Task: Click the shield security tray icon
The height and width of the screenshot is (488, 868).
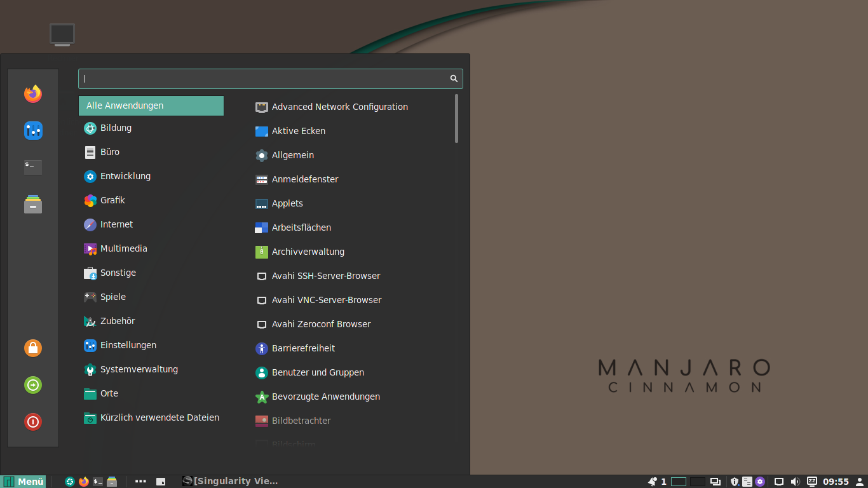Action: (x=735, y=482)
